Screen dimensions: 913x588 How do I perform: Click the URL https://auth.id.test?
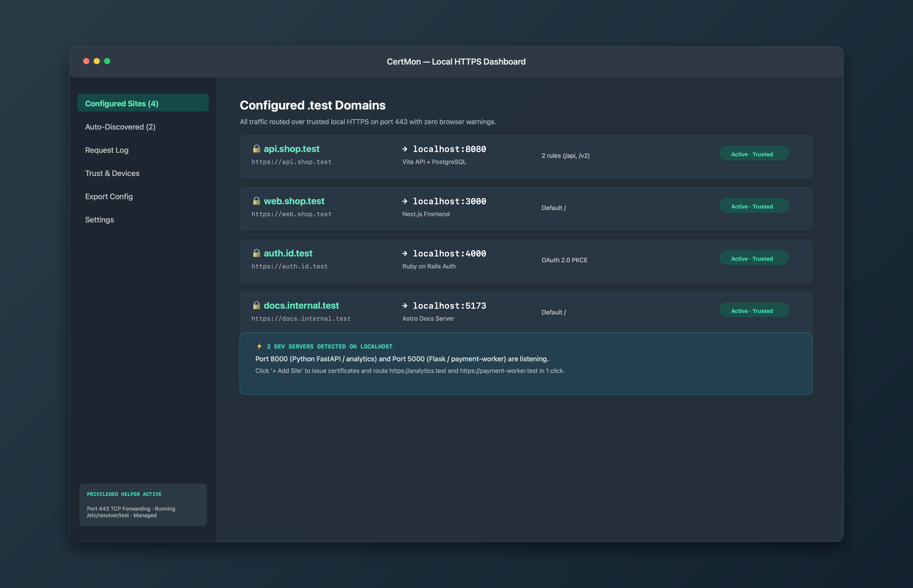(x=289, y=267)
